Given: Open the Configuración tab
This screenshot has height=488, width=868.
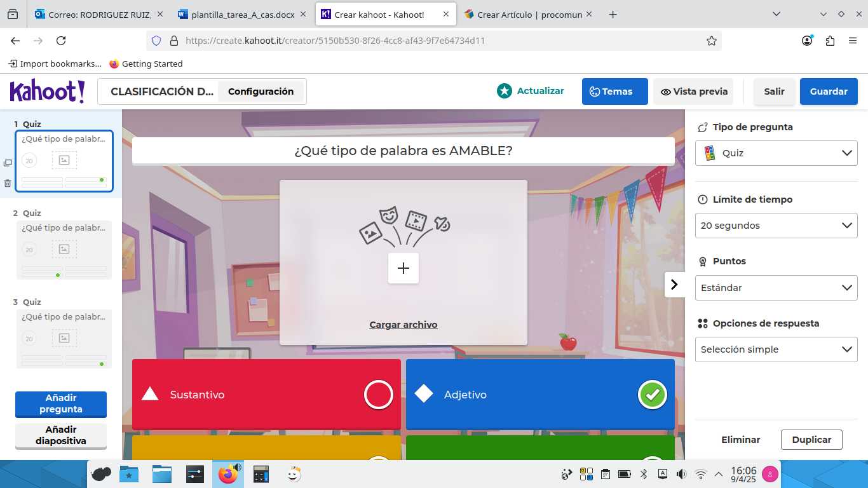Looking at the screenshot, I should click(261, 91).
